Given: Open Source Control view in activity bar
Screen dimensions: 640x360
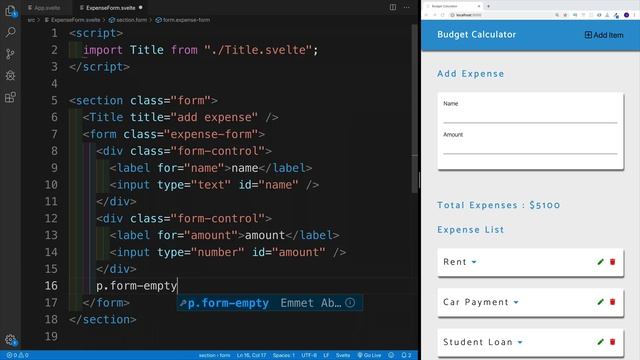Looking at the screenshot, I should click(x=10, y=54).
